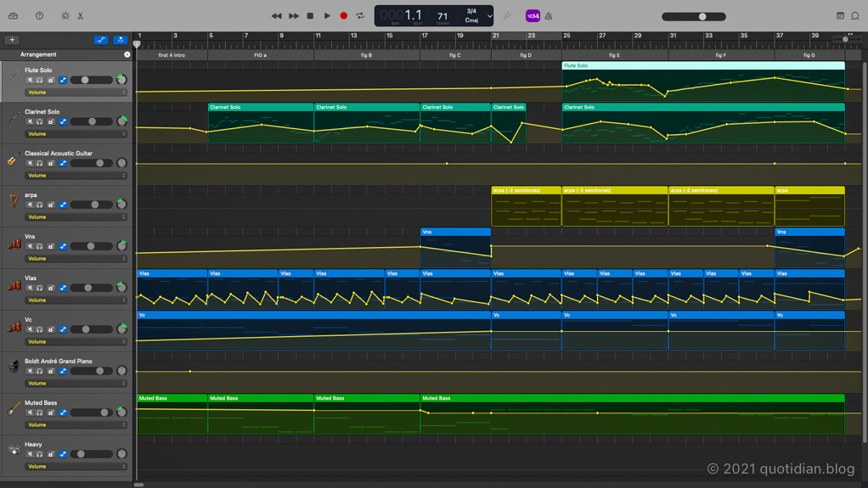The width and height of the screenshot is (868, 488).
Task: Click the tuner fork icon
Action: pyautogui.click(x=506, y=16)
